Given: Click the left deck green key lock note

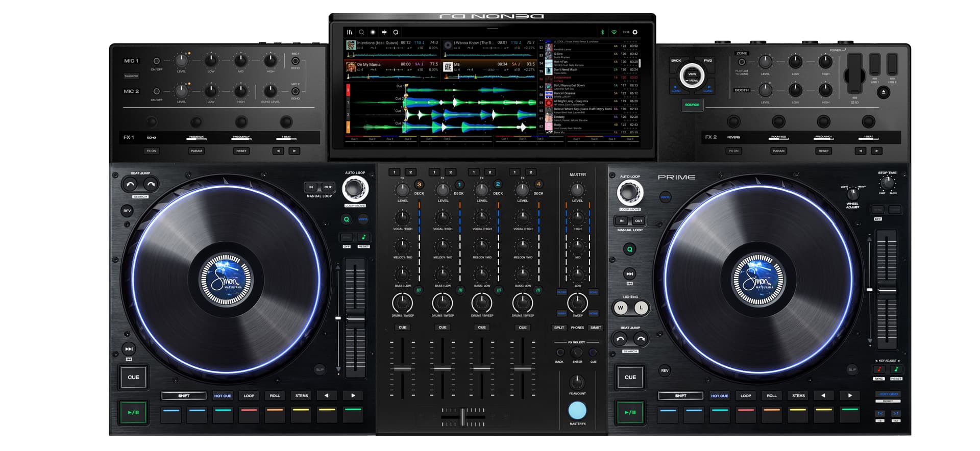Looking at the screenshot, I should [x=363, y=237].
